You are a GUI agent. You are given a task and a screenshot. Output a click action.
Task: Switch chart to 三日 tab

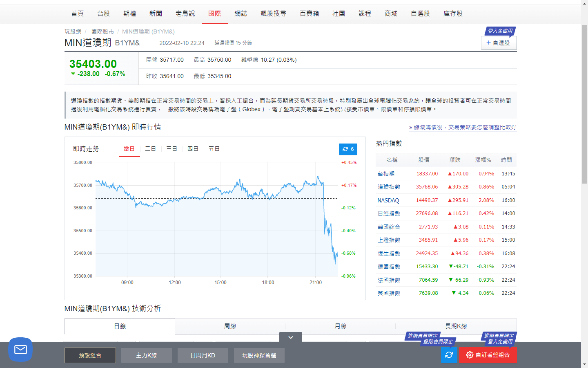[x=172, y=149]
